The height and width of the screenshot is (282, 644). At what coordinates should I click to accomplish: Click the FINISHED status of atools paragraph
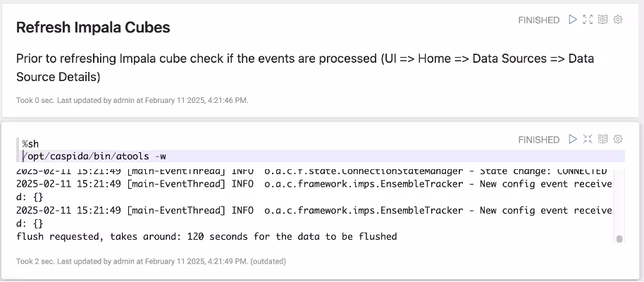pyautogui.click(x=538, y=140)
